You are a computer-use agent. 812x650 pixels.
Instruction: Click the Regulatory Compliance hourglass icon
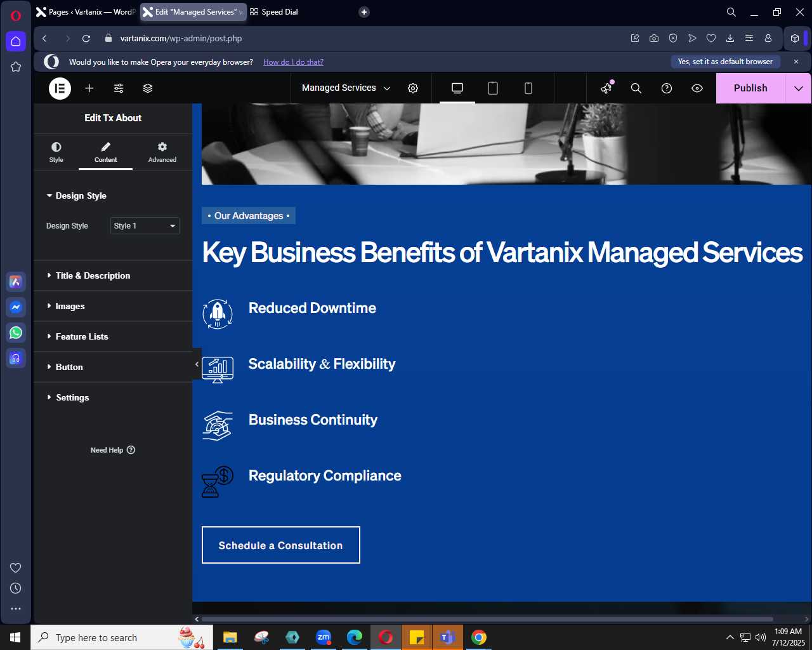(218, 482)
